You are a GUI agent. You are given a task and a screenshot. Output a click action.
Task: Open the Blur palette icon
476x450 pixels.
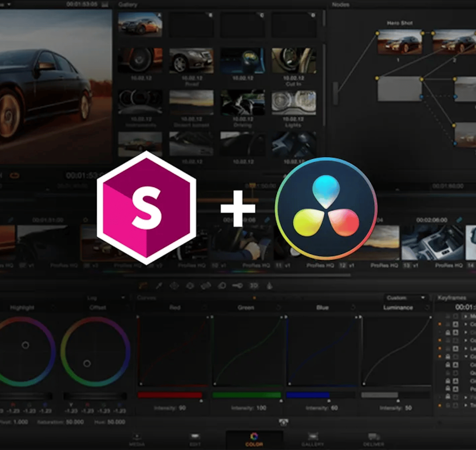(206, 286)
